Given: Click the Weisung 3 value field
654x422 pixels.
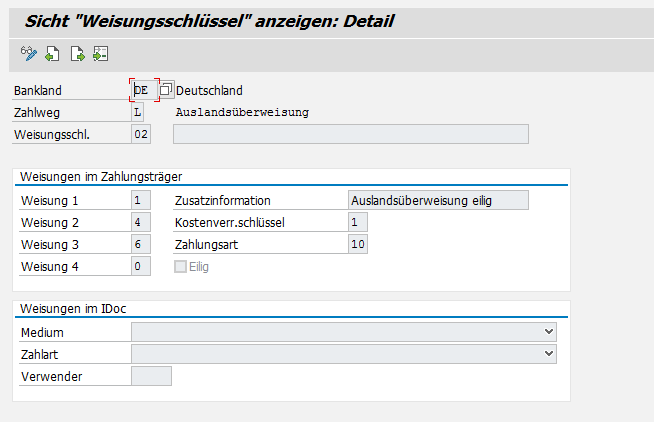Looking at the screenshot, I should coord(141,244).
